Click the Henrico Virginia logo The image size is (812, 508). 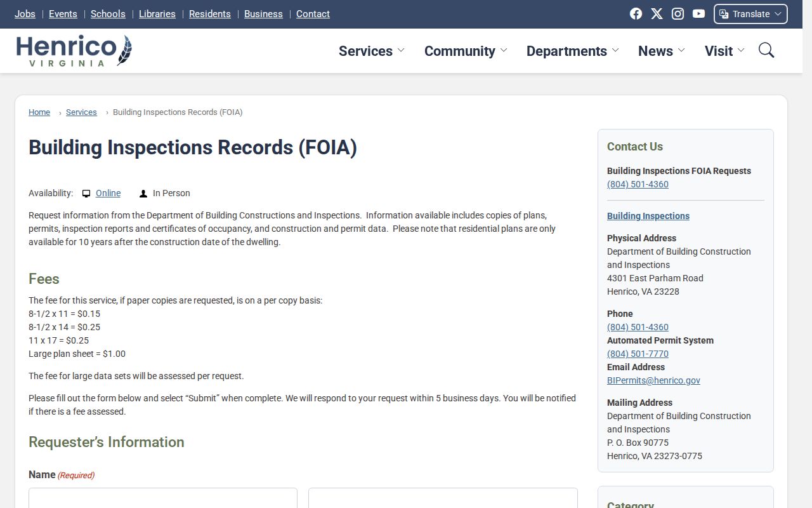(74, 51)
